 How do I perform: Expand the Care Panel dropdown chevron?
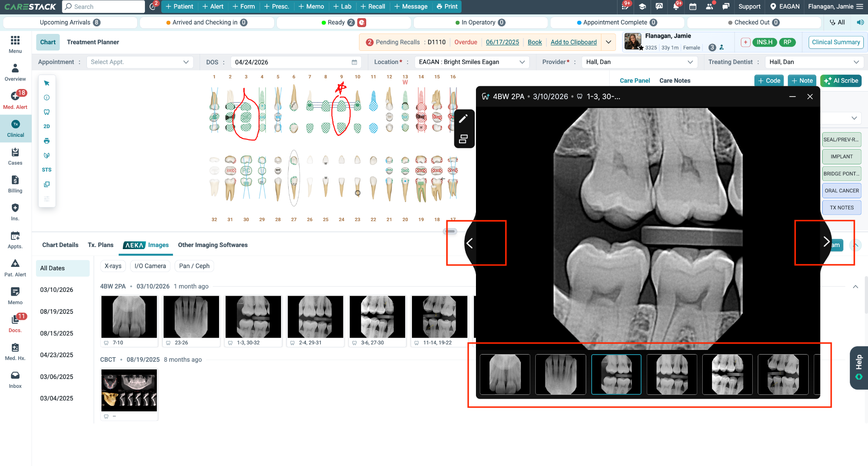(x=854, y=118)
